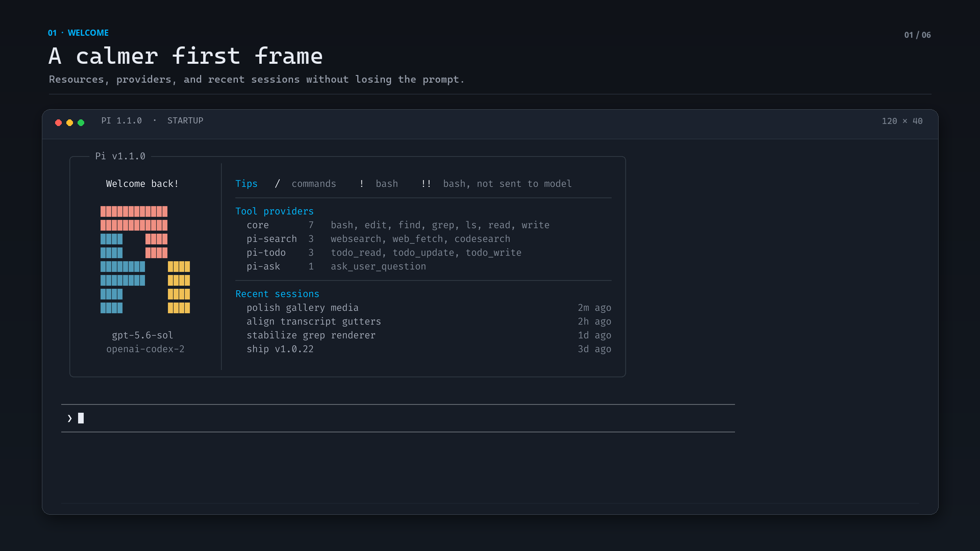Click the 'gpt-5.6-sol' model name
This screenshot has width=980, height=551.
tap(142, 335)
